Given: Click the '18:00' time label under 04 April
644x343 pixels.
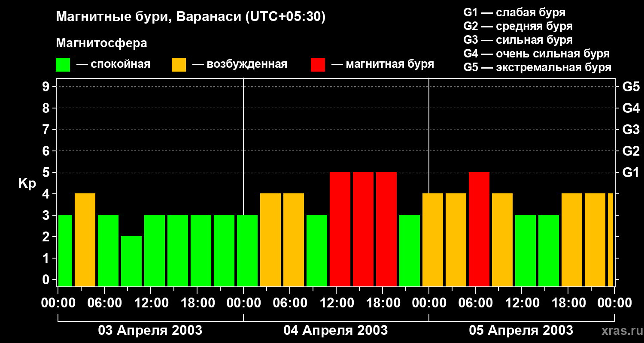Looking at the screenshot, I should (383, 303).
